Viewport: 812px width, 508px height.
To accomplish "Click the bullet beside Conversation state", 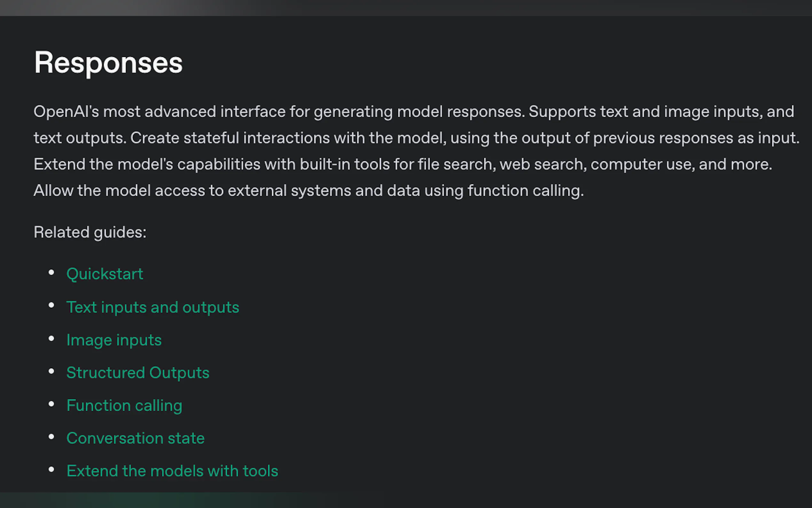I will (x=51, y=437).
